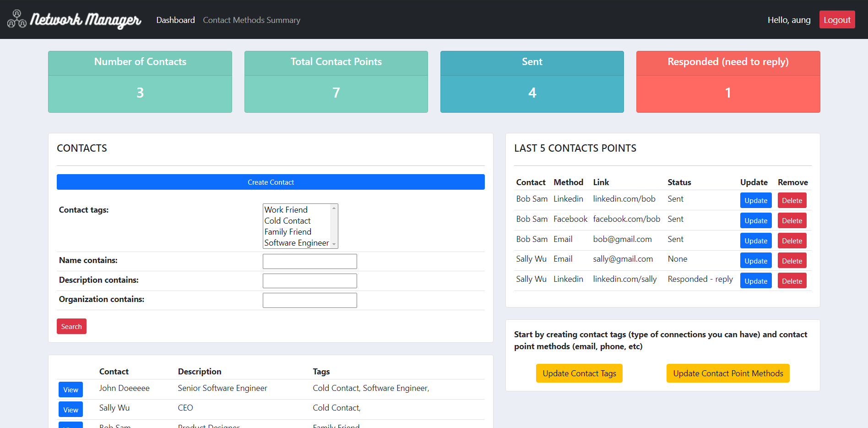Update Bob Sam's Linkedin contact point
The image size is (868, 428).
point(756,200)
